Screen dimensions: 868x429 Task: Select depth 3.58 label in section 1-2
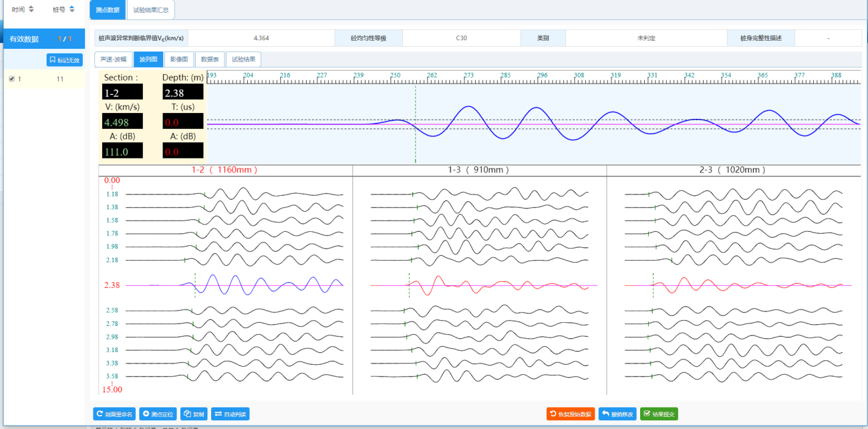pos(112,376)
